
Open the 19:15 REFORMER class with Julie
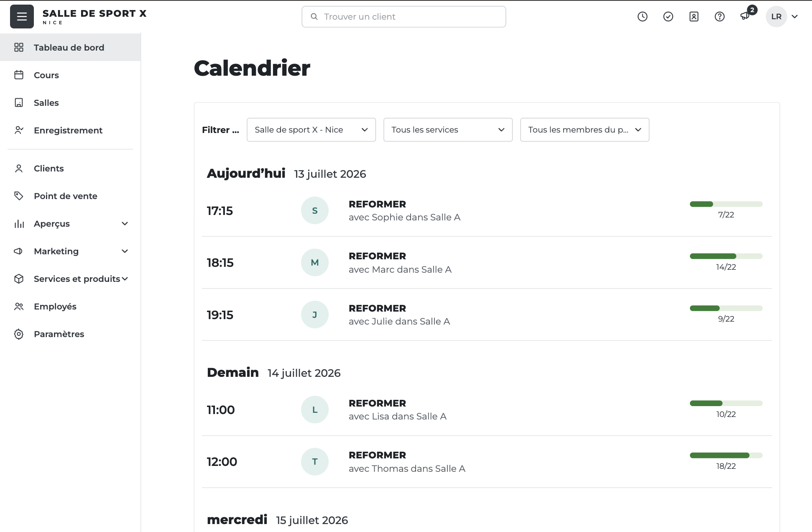487,315
